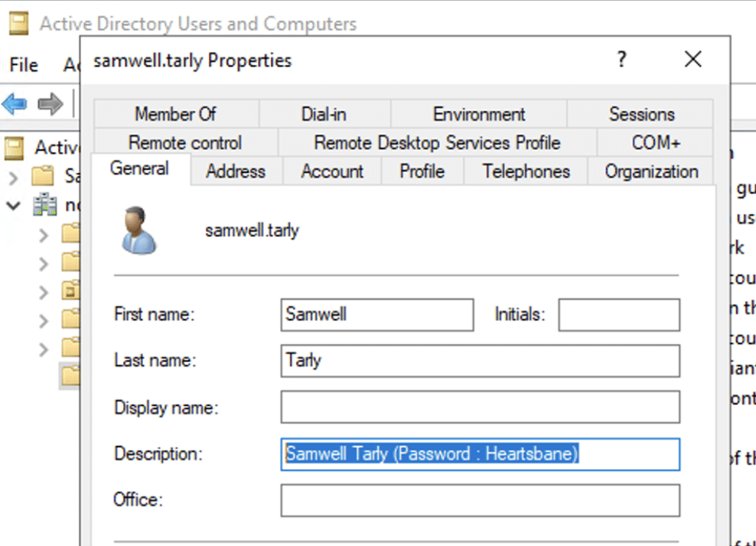This screenshot has height=546, width=756.
Task: Click the Active Directory title bar app icon
Action: pos(19,24)
